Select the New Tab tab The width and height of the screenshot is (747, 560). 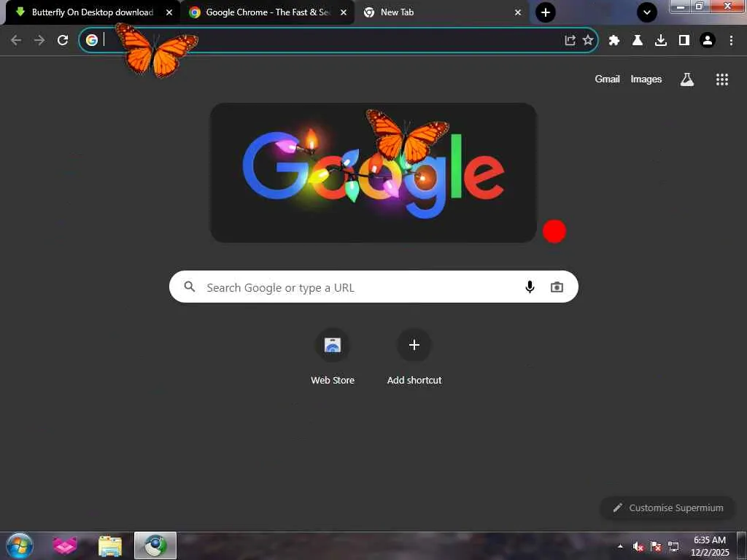(x=441, y=12)
